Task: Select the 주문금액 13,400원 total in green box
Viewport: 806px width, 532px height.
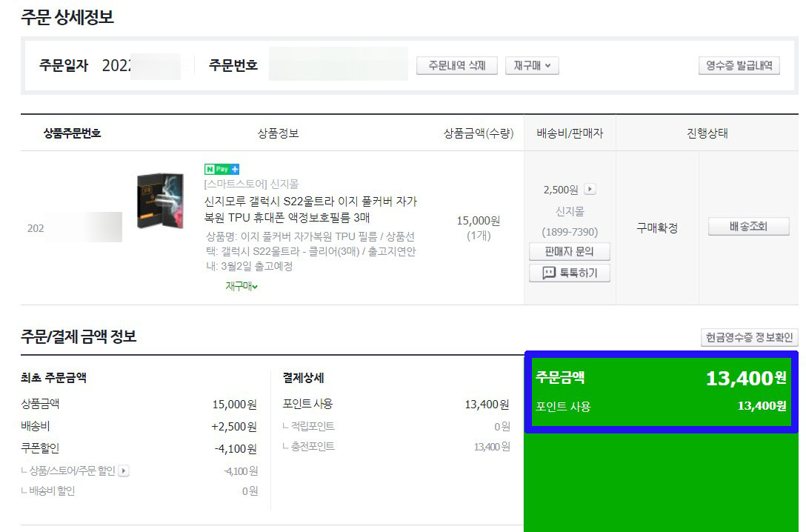Action: click(x=746, y=379)
